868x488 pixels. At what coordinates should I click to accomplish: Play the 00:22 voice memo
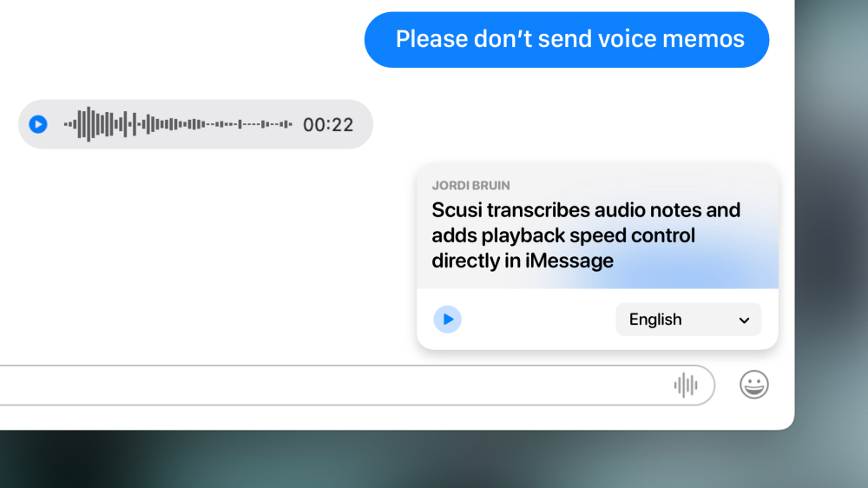[x=38, y=124]
